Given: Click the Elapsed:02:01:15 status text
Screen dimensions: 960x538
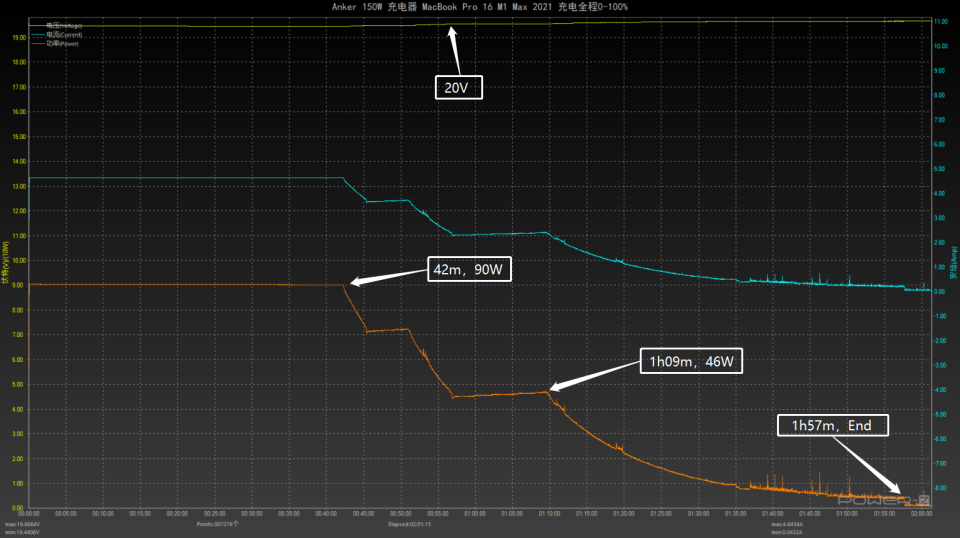Looking at the screenshot, I should (x=410, y=525).
